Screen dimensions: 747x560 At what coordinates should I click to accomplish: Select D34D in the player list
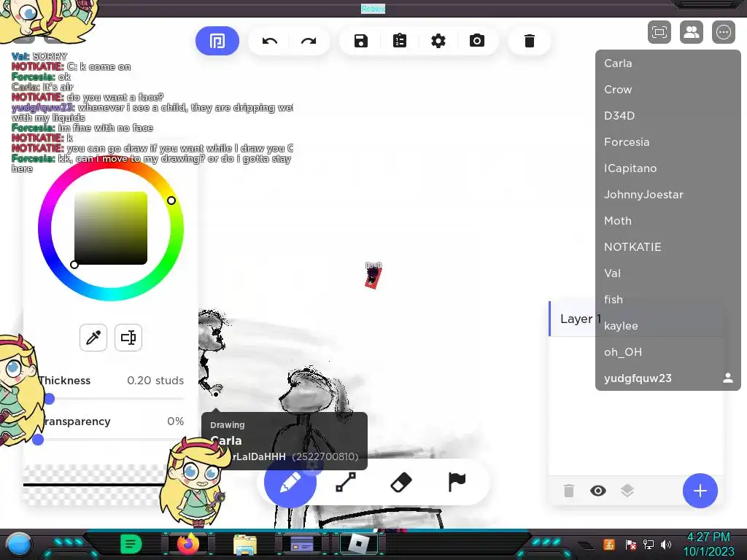click(668, 116)
